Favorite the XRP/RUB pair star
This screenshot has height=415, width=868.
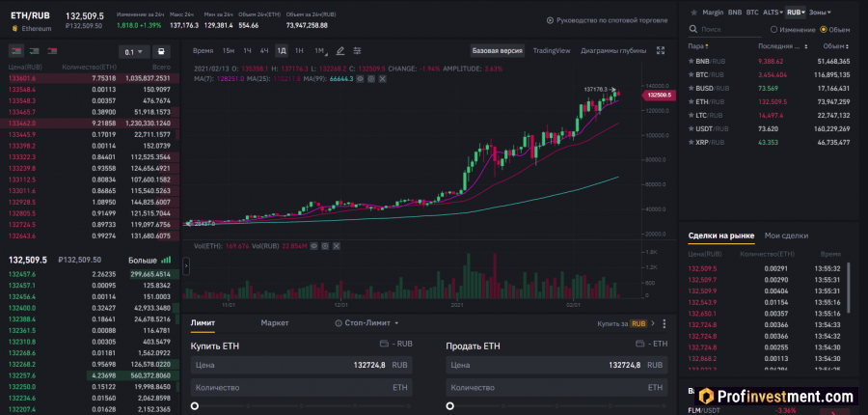pyautogui.click(x=691, y=143)
